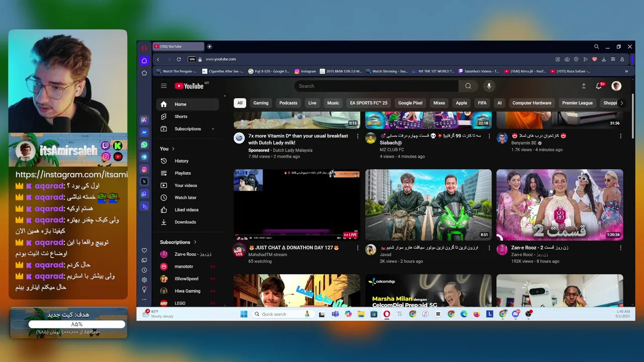Select the Premier League chip
Screen dimensions: 644x362
pyautogui.click(x=577, y=103)
